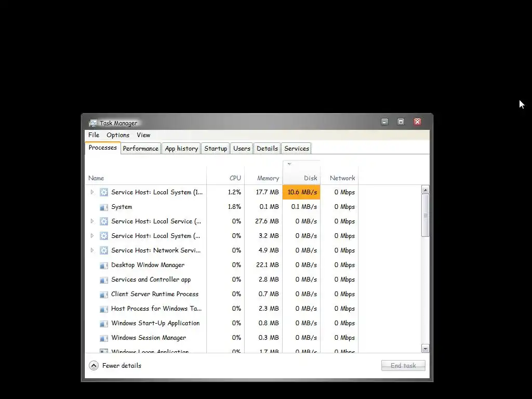Expand Service Host: Local System (1... group
This screenshot has width=532, height=399.
pos(92,192)
